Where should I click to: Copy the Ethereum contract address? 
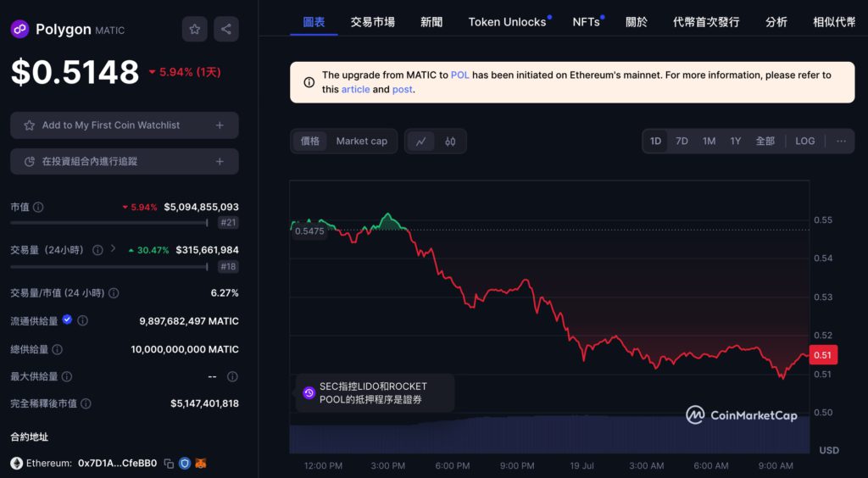coord(169,463)
